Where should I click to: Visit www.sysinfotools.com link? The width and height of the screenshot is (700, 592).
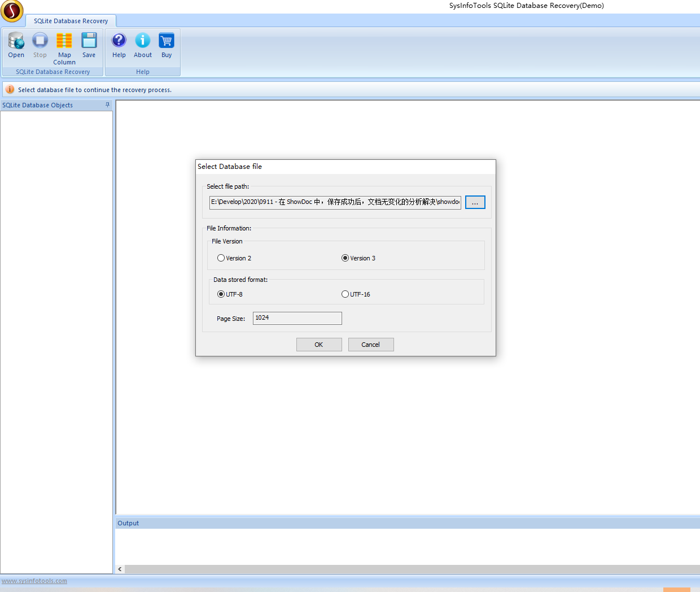pyautogui.click(x=34, y=581)
